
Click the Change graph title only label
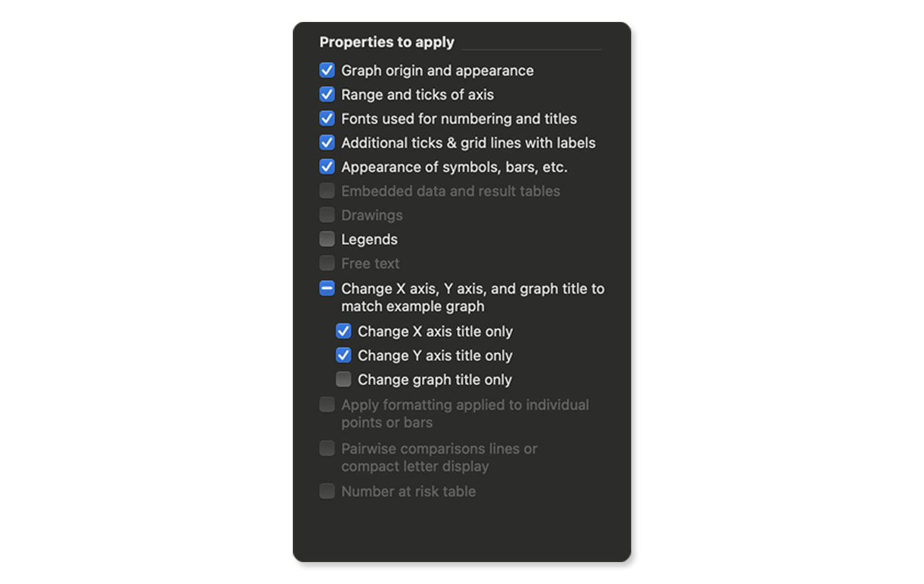(435, 380)
